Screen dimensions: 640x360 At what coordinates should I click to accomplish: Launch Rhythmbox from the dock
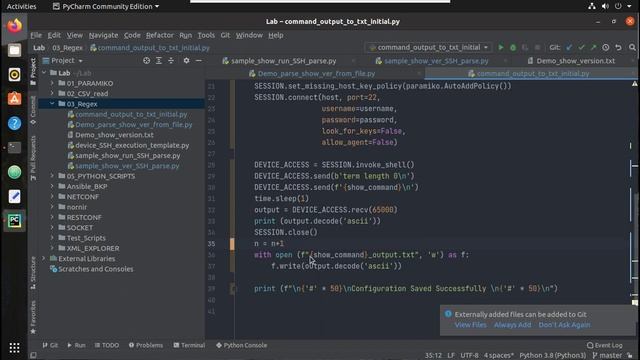(14, 74)
